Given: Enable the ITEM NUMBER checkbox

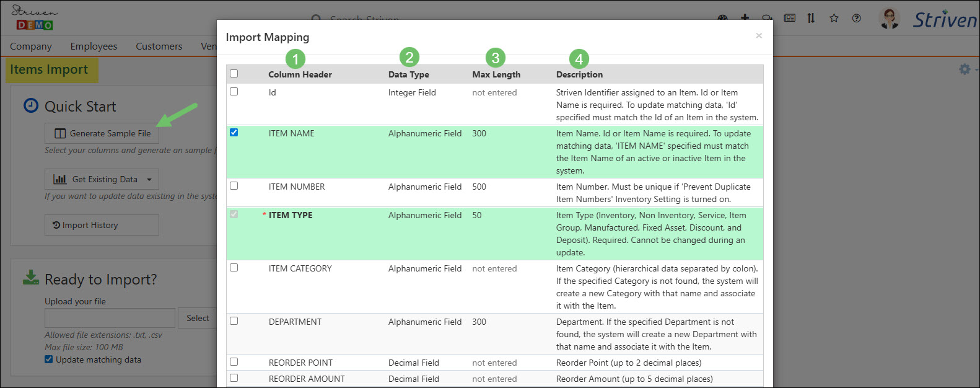Looking at the screenshot, I should (x=234, y=185).
